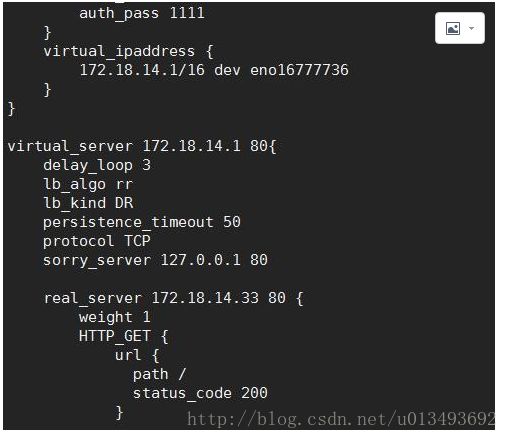508x439 pixels.
Task: Click the lb_kind DR line
Action: pos(88,203)
